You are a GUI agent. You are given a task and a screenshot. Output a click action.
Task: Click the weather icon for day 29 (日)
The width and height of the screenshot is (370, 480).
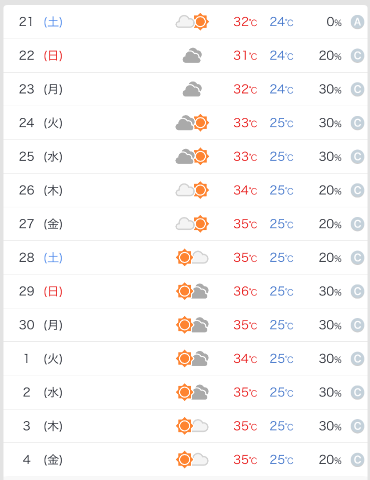pos(192,291)
